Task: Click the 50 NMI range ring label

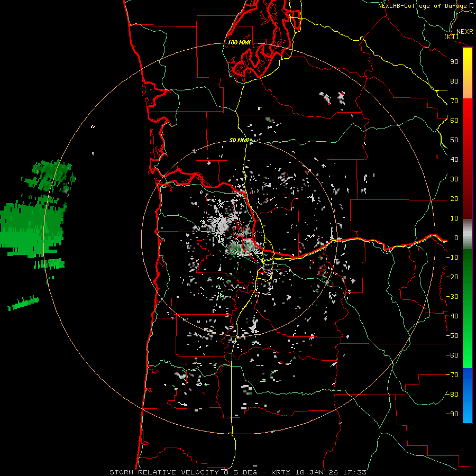Action: (x=239, y=140)
